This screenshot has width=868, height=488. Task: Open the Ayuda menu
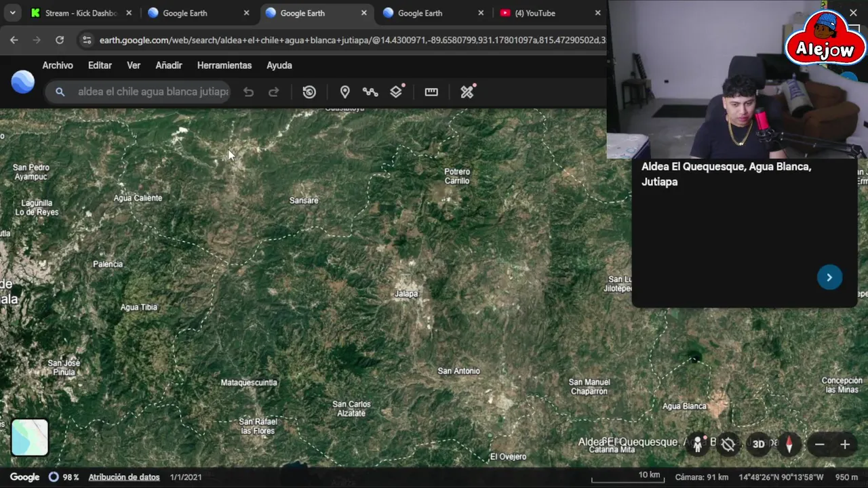point(279,65)
